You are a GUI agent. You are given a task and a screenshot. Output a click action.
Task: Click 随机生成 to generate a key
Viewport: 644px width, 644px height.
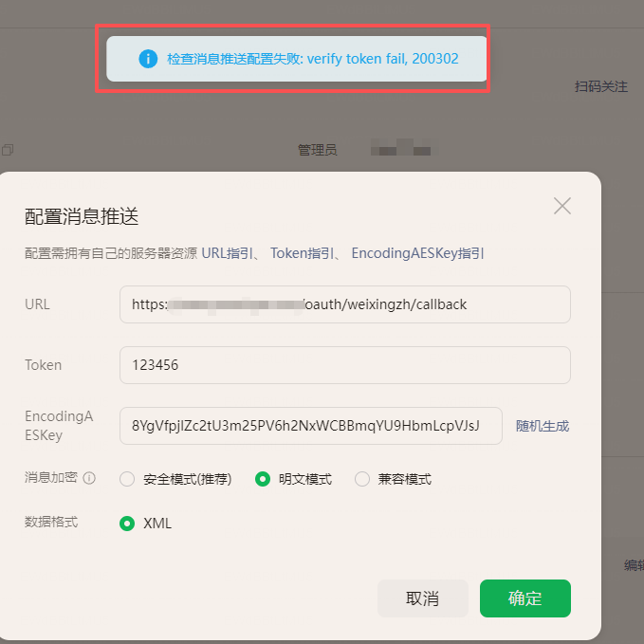pos(543,426)
